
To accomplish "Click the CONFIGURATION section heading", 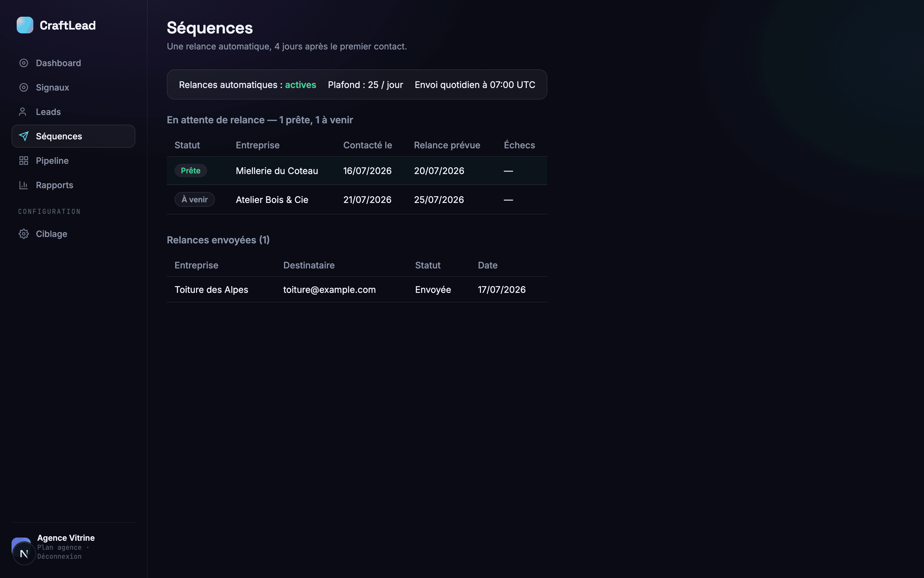I will tap(49, 212).
